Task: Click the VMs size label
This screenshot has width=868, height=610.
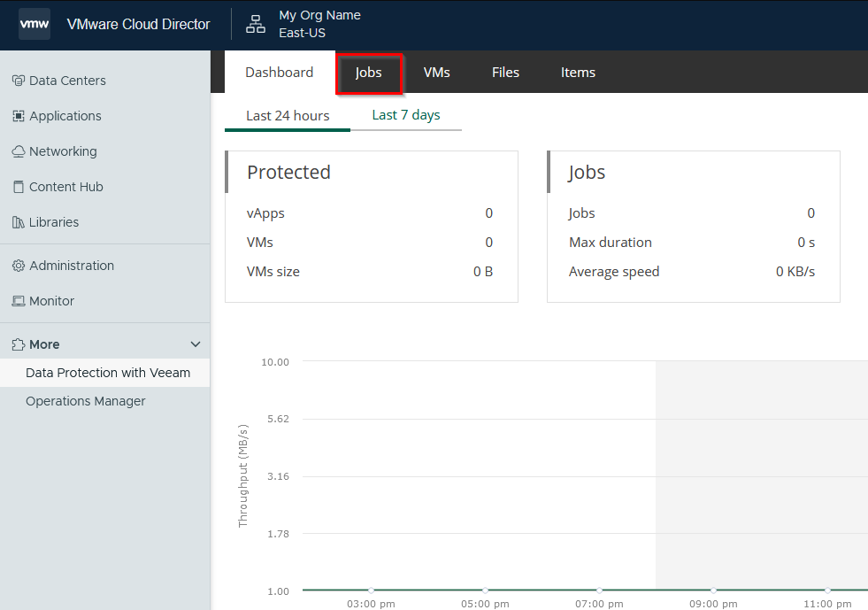Action: click(273, 272)
